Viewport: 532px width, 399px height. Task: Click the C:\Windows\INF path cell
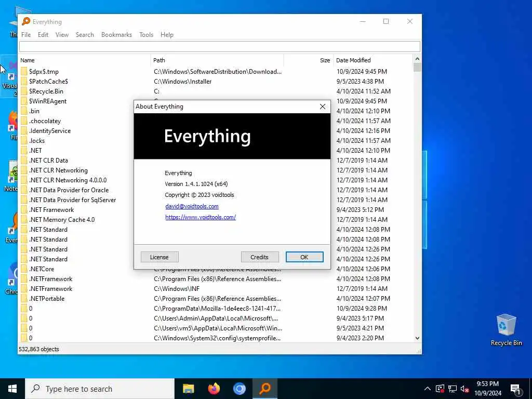tap(177, 289)
